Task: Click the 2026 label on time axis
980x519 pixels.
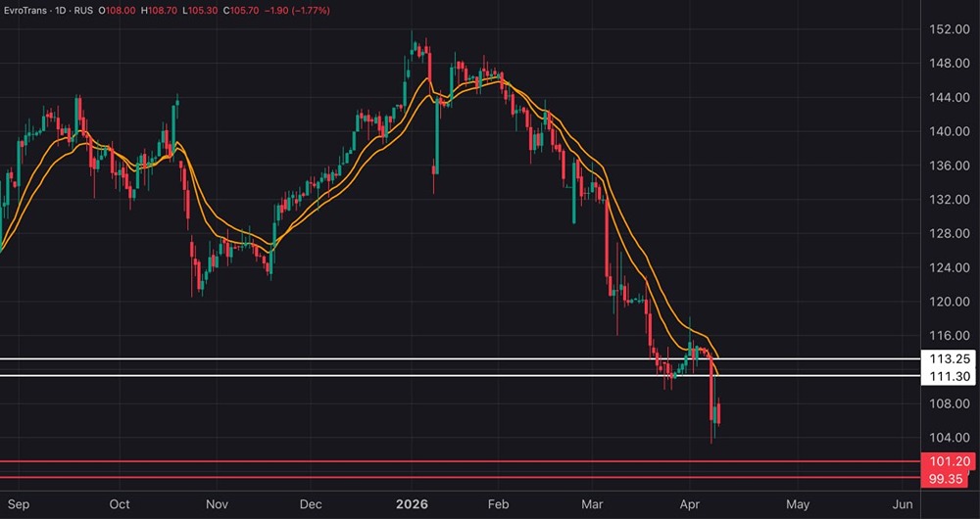Action: (x=412, y=504)
